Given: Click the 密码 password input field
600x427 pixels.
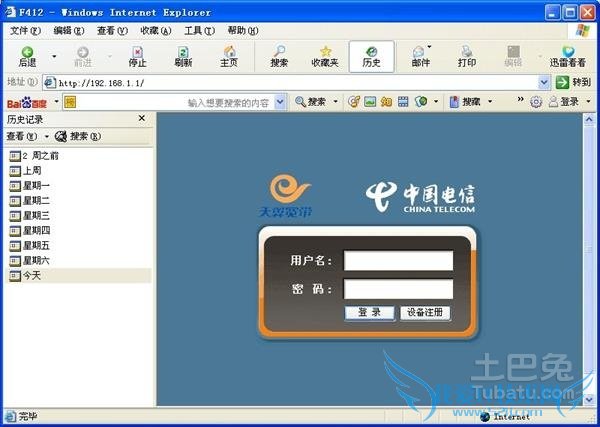Looking at the screenshot, I should [x=398, y=289].
